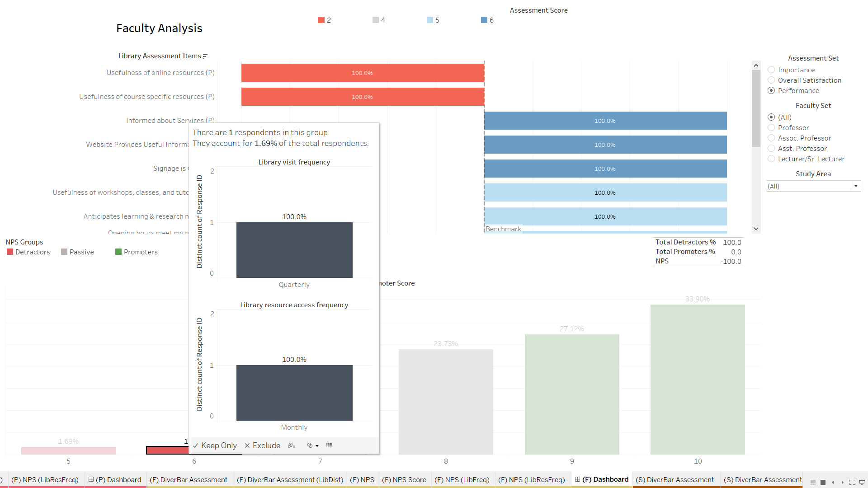Select the Importance radio button

771,70
